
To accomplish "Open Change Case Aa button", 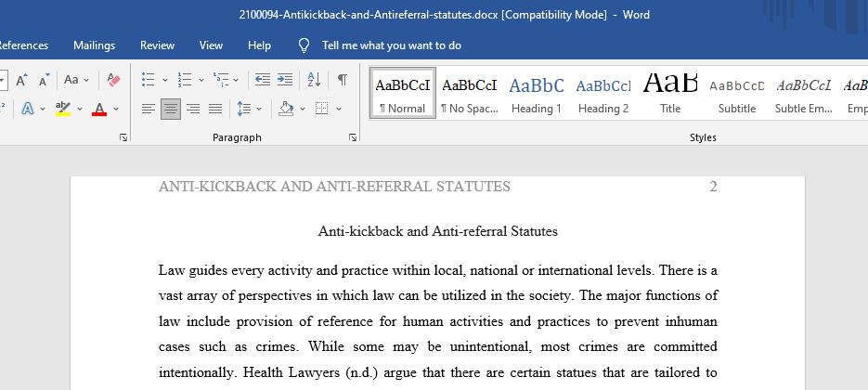I will 71,80.
